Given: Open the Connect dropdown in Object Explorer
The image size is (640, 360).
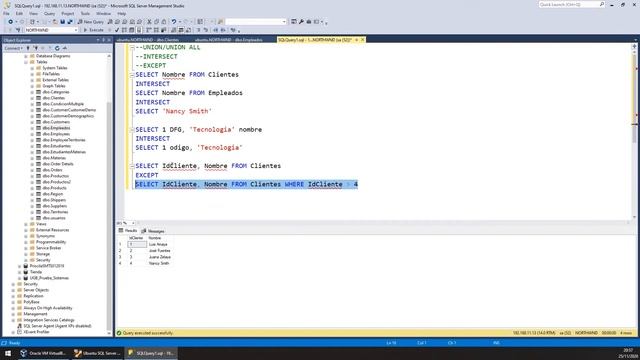Looking at the screenshot, I should [13, 48].
